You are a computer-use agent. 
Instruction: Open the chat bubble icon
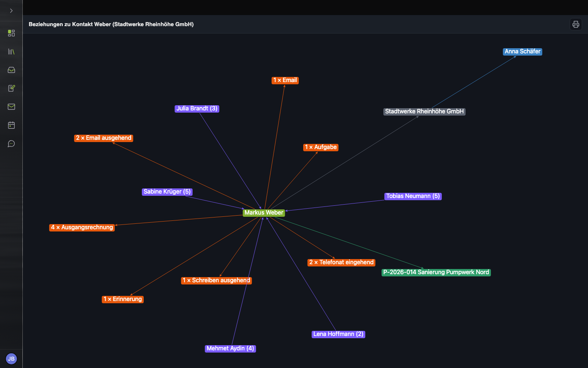pyautogui.click(x=11, y=144)
